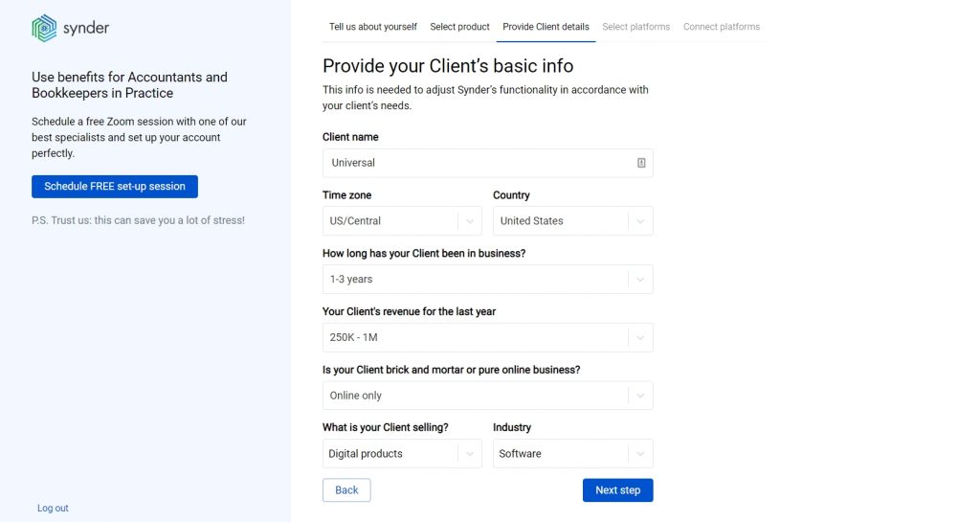Expand the brick and mortar or online dropdown
The width and height of the screenshot is (980, 522).
tap(487, 396)
